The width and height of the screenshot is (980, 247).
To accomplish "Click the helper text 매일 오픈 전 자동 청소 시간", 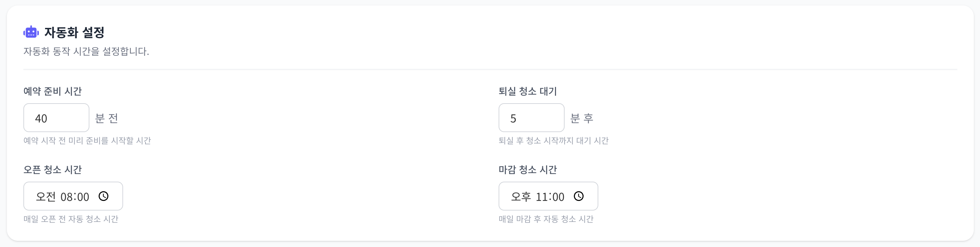I will coord(71,219).
